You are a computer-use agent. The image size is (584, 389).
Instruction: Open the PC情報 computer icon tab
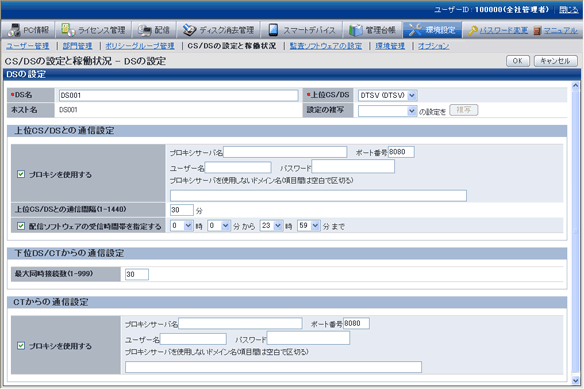[x=14, y=30]
